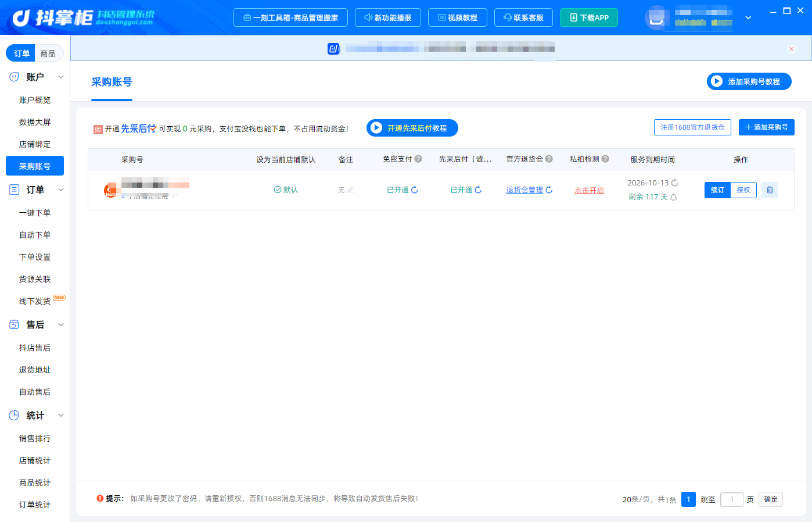Screen dimensions: 812x522
Task: Click help icon next to 免密支付 header
Action: pyautogui.click(x=418, y=159)
